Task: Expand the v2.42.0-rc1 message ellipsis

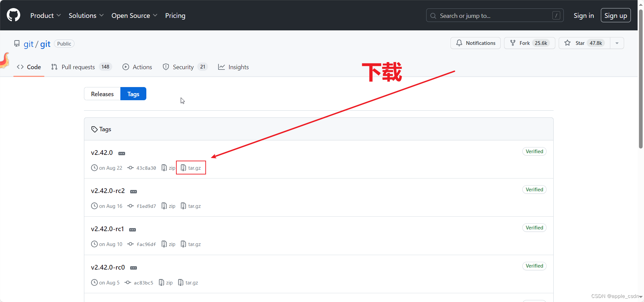Action: click(133, 229)
